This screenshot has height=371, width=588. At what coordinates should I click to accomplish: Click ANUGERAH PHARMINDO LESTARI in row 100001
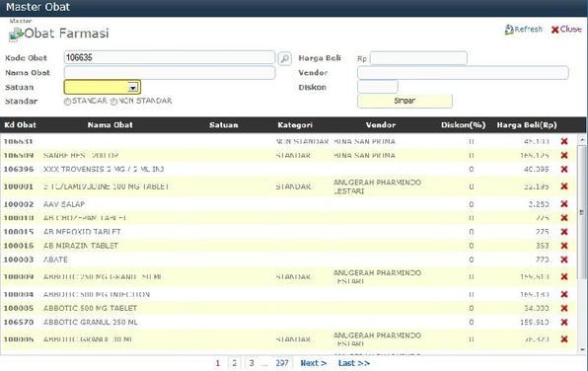[377, 186]
